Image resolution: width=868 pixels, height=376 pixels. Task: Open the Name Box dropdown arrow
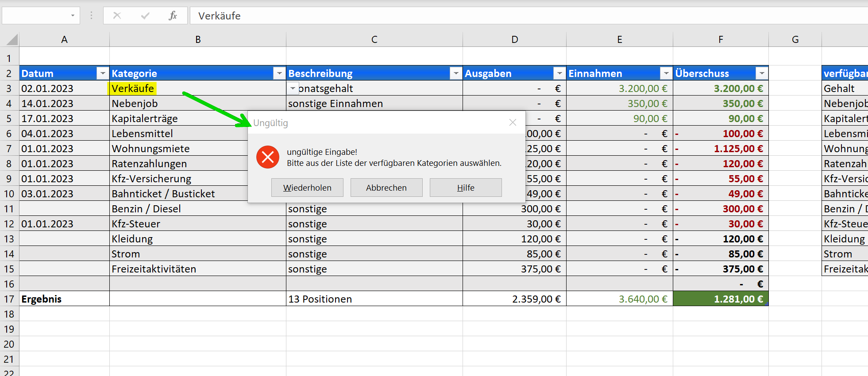click(73, 15)
